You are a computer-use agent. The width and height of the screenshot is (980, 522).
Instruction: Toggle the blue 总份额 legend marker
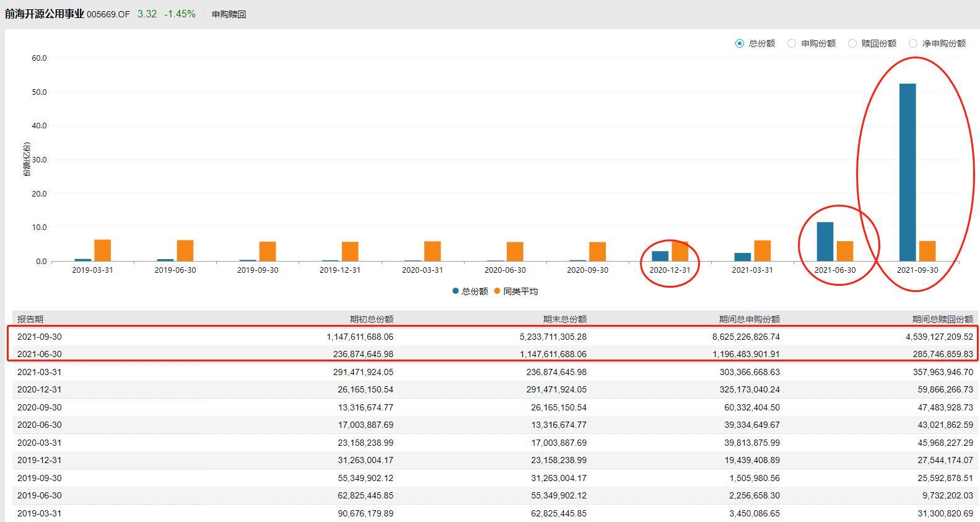pyautogui.click(x=456, y=291)
